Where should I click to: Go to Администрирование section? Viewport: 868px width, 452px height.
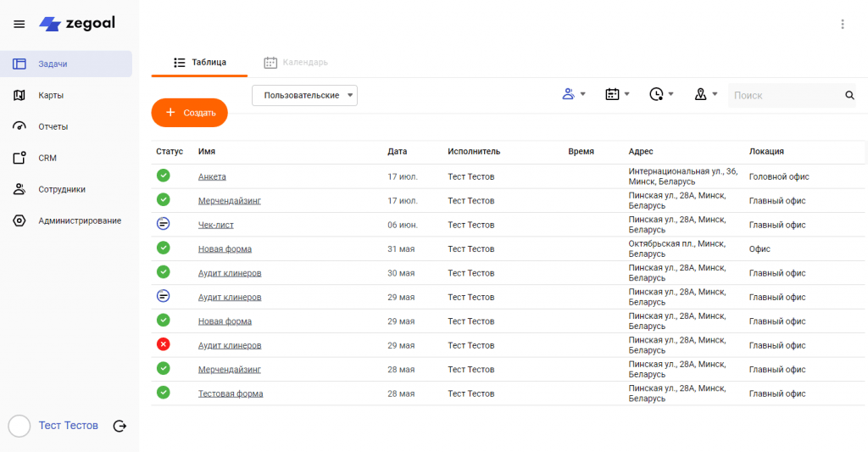click(x=79, y=220)
